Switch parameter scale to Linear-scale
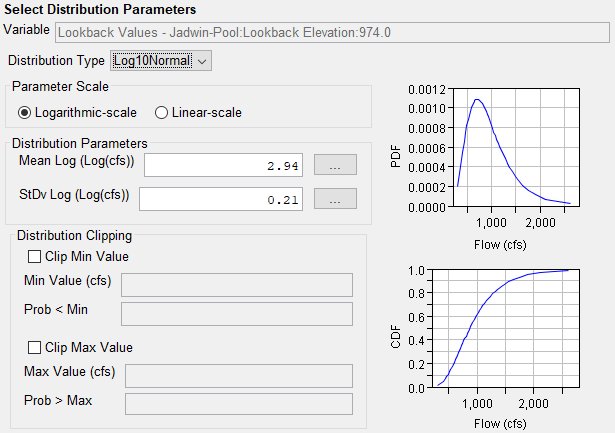The height and width of the screenshot is (433, 615). 163,112
